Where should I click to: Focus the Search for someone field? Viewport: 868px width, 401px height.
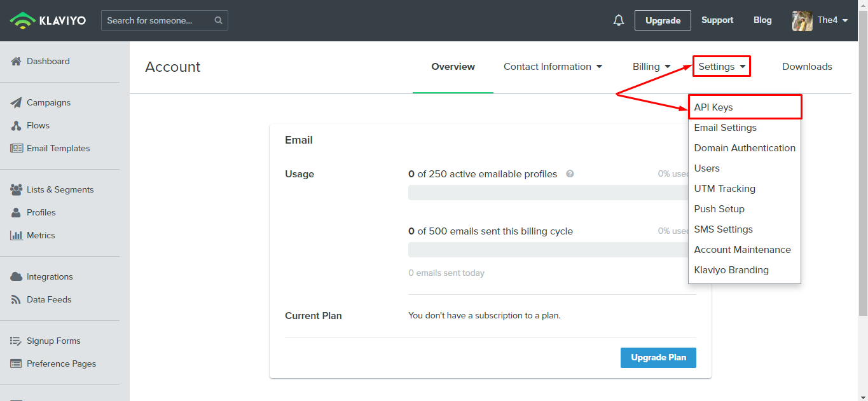(x=164, y=20)
